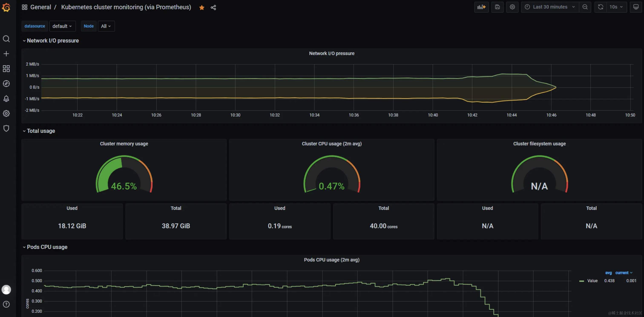Open the Explore compass sidebar icon
This screenshot has height=317, width=644.
pyautogui.click(x=6, y=84)
